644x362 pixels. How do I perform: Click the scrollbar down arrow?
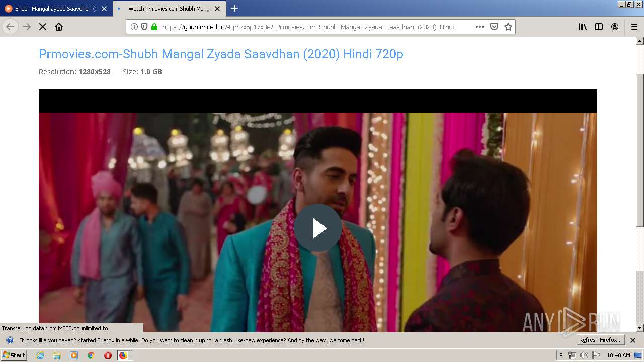639,328
